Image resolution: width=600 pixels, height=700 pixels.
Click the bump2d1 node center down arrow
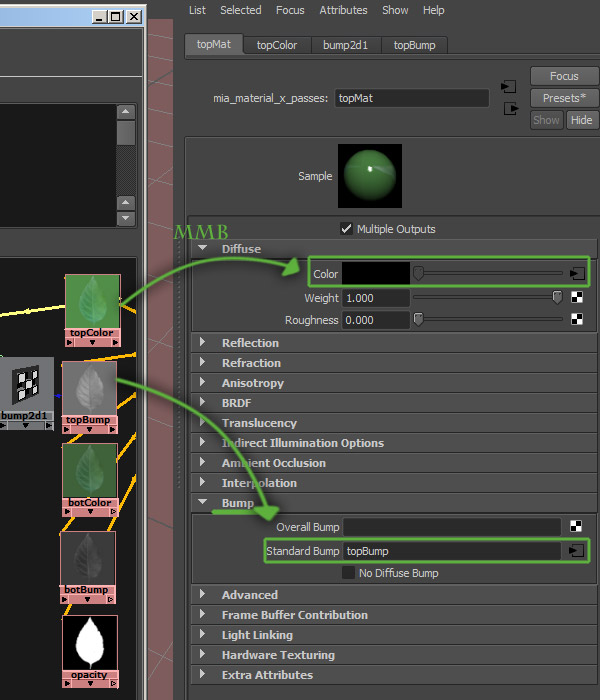pyautogui.click(x=26, y=426)
